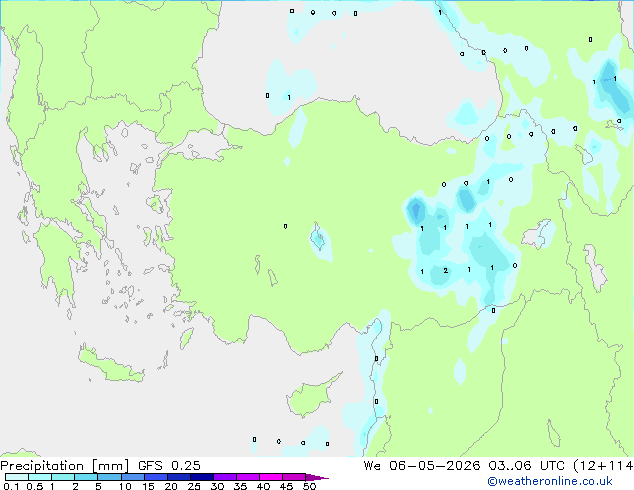634x490 pixels.
Task: Pick the 15–20 mm legend color swatch
Action: (156, 477)
